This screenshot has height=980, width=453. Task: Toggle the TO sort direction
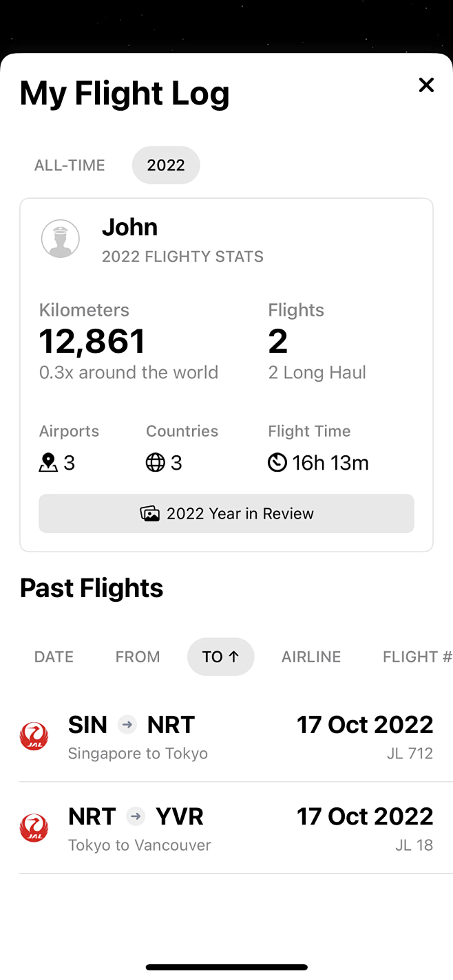click(x=220, y=657)
